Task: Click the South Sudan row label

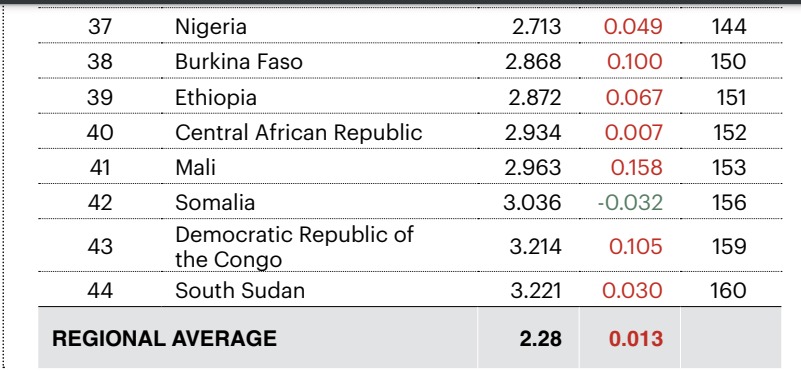Action: (240, 291)
